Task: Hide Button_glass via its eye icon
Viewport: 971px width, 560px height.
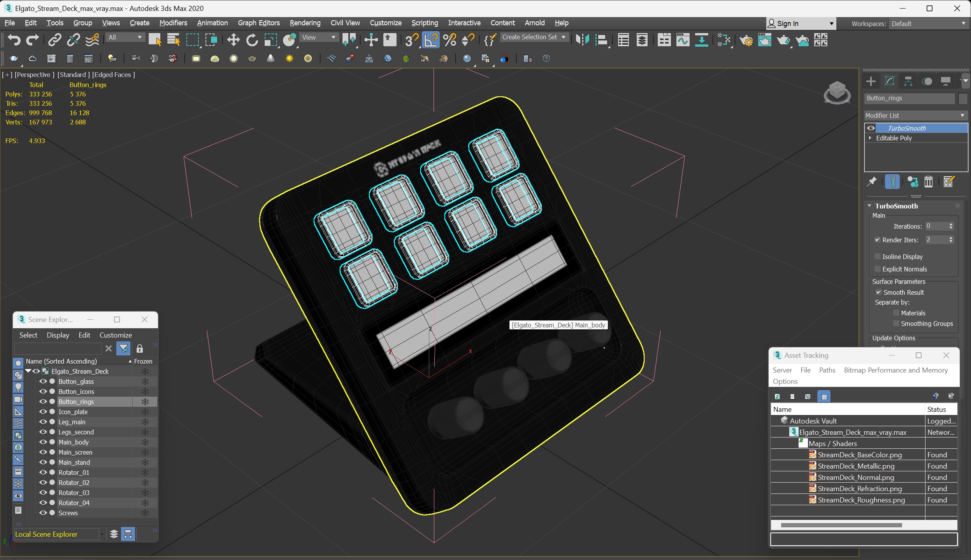Action: pyautogui.click(x=43, y=381)
